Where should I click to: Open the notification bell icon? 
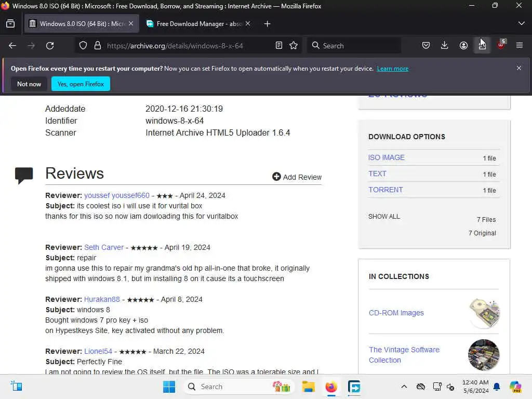[497, 387]
